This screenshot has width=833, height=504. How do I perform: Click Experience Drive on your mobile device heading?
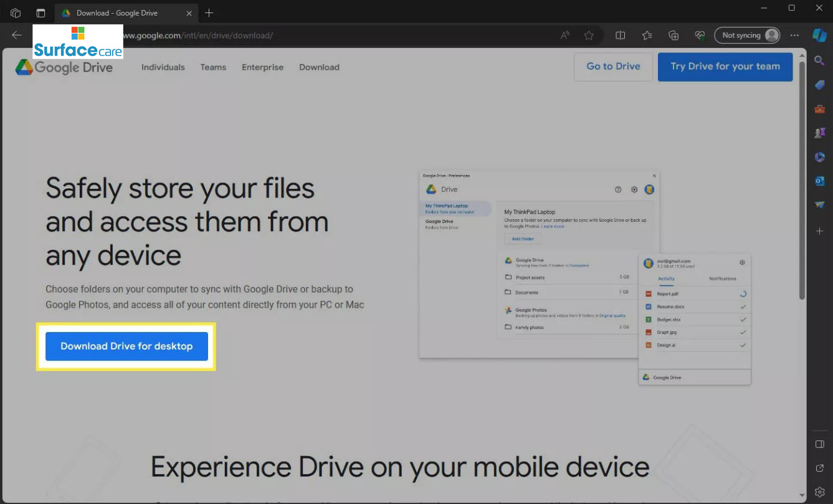coord(400,467)
